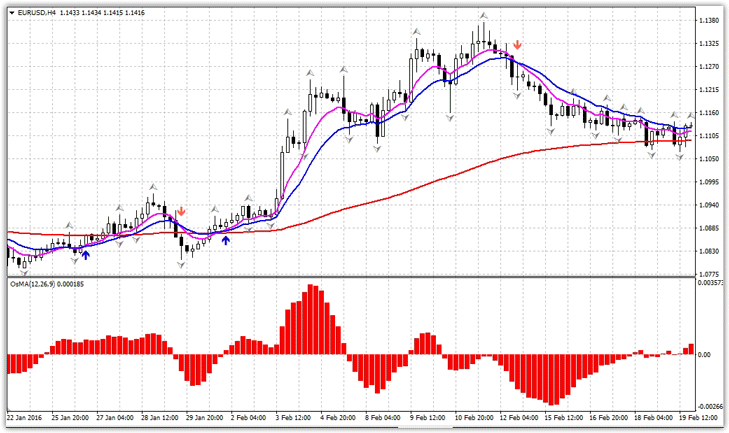
Task: Click the second blue up arrow signal
Action: [x=225, y=240]
